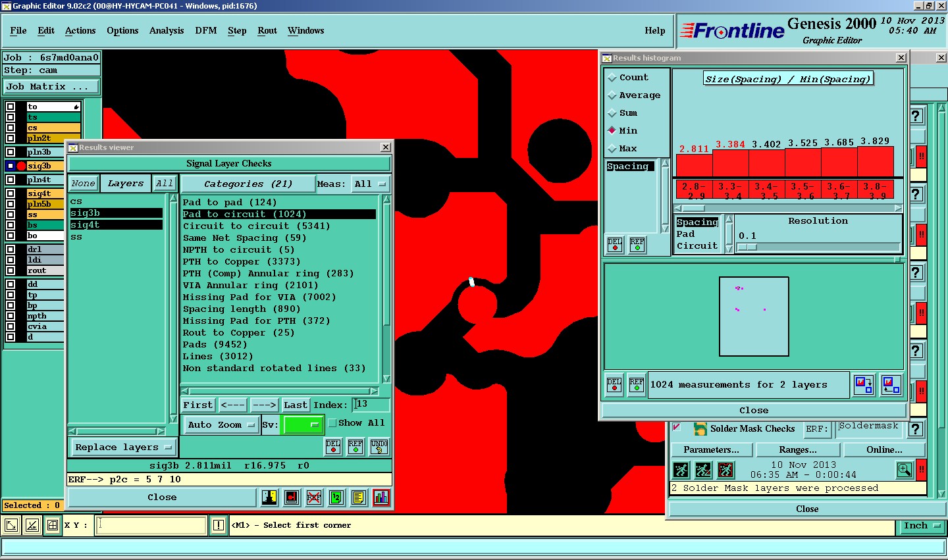The height and width of the screenshot is (560, 948).
Task: Click DEL icon next to 1024 measurements text
Action: coord(614,385)
